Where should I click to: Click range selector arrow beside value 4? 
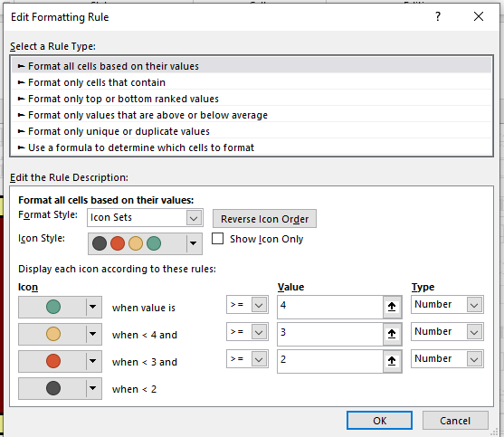click(392, 308)
